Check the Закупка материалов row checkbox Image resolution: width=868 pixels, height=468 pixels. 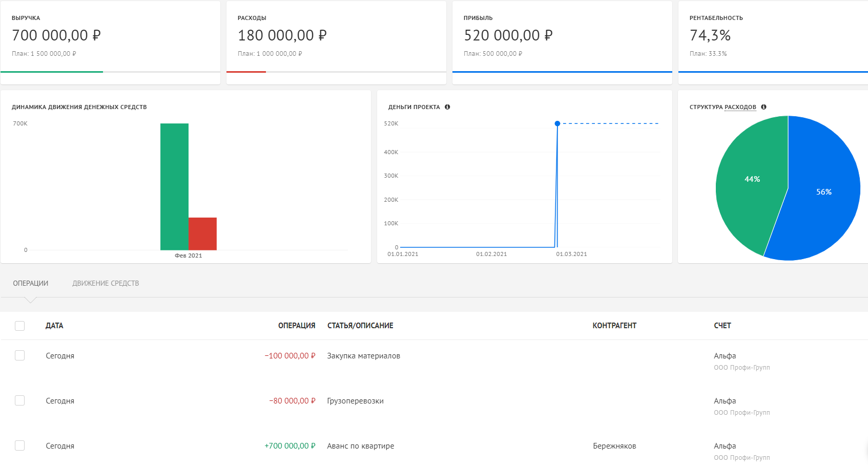tap(20, 355)
